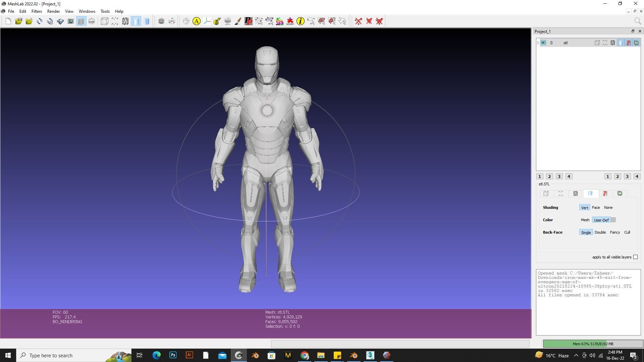Viewport: 644px width, 362px height.
Task: Take a snapshot with the camera icon
Action: pyautogui.click(x=71, y=21)
